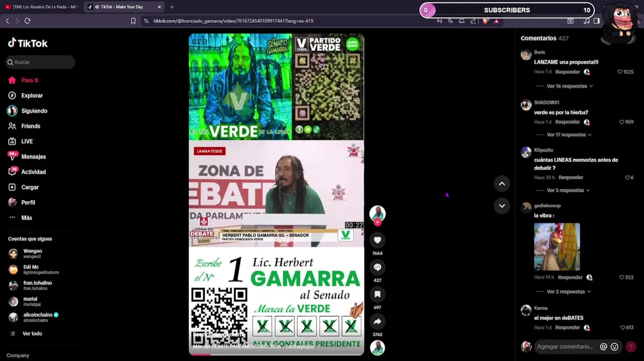Reply to Karma's comment via Responder
The height and width of the screenshot is (361, 644).
(x=568, y=328)
